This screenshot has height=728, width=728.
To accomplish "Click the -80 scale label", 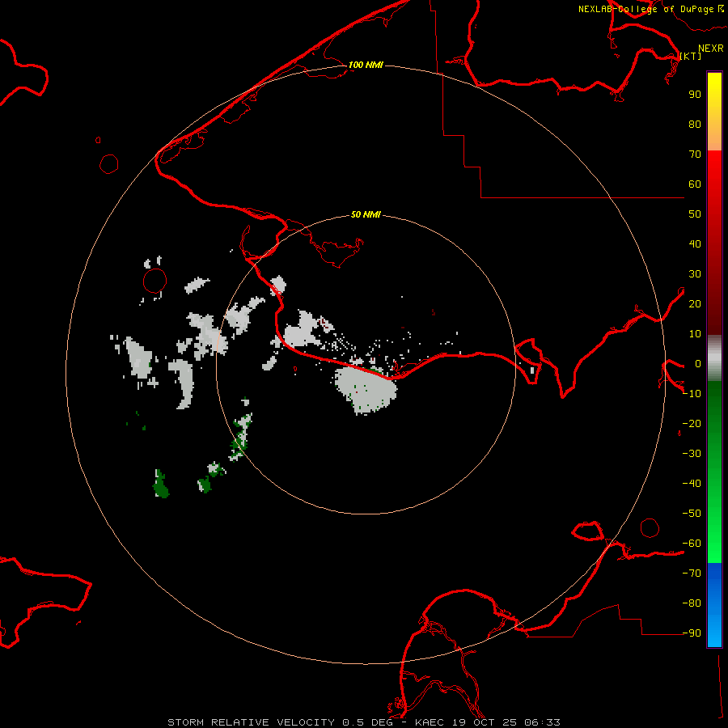I will tap(692, 603).
